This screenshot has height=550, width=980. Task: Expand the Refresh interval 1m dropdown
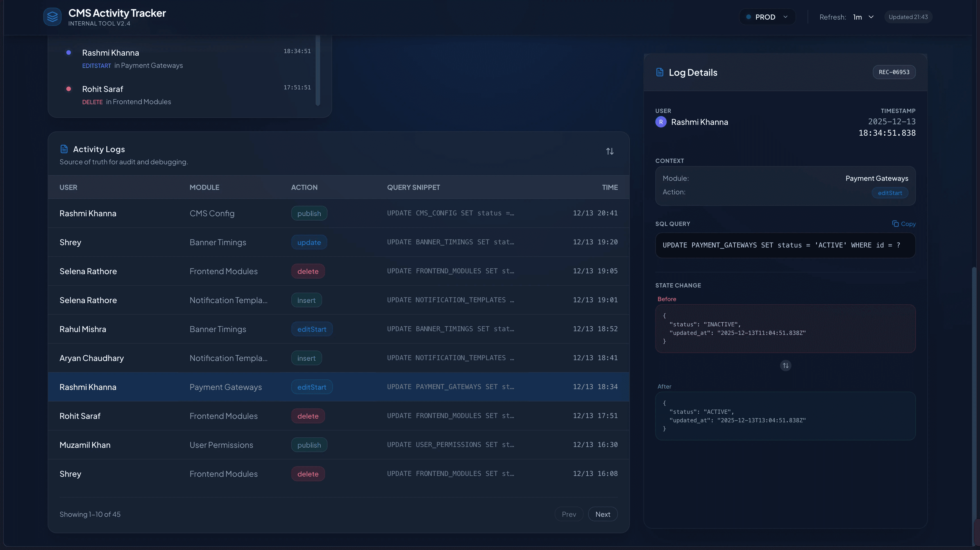point(863,17)
